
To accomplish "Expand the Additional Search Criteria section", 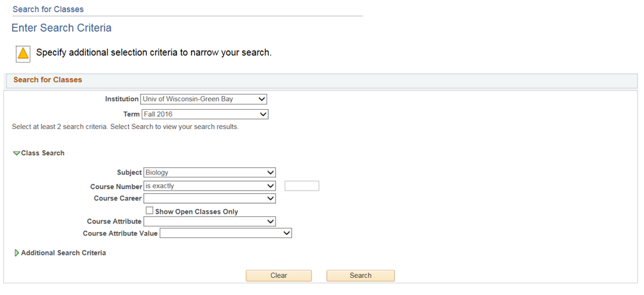I will click(17, 253).
